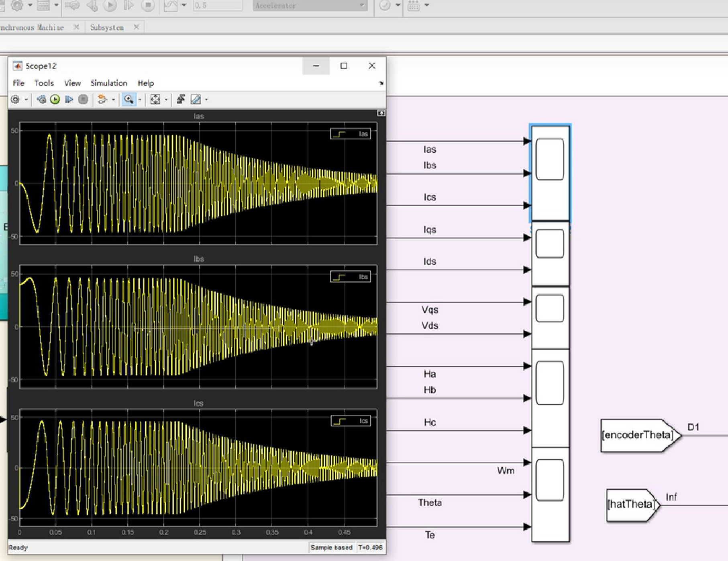The height and width of the screenshot is (561, 728).
Task: Expand measurements dropdown arrow in Scope12
Action: [x=206, y=99]
